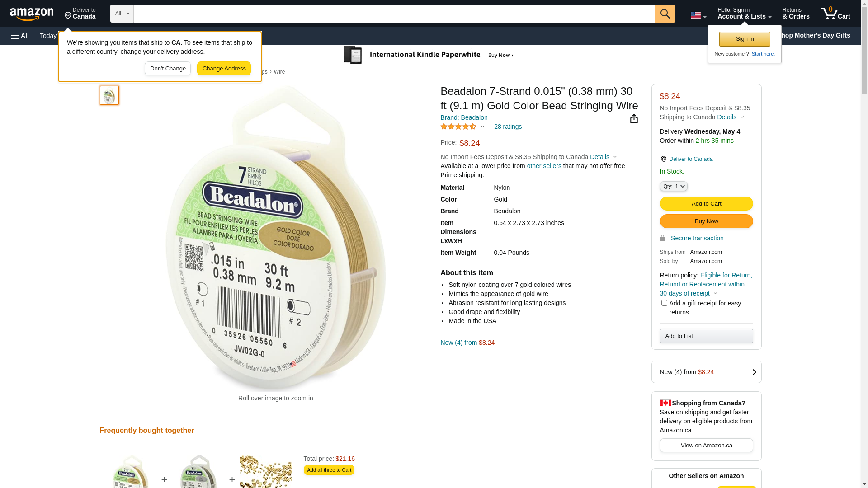The width and height of the screenshot is (868, 488).
Task: Select the product thumbnail image
Action: [109, 95]
